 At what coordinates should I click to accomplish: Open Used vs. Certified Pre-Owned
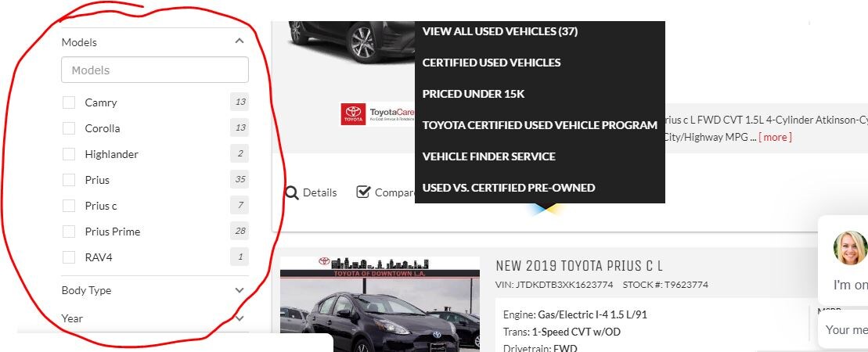pyautogui.click(x=509, y=188)
